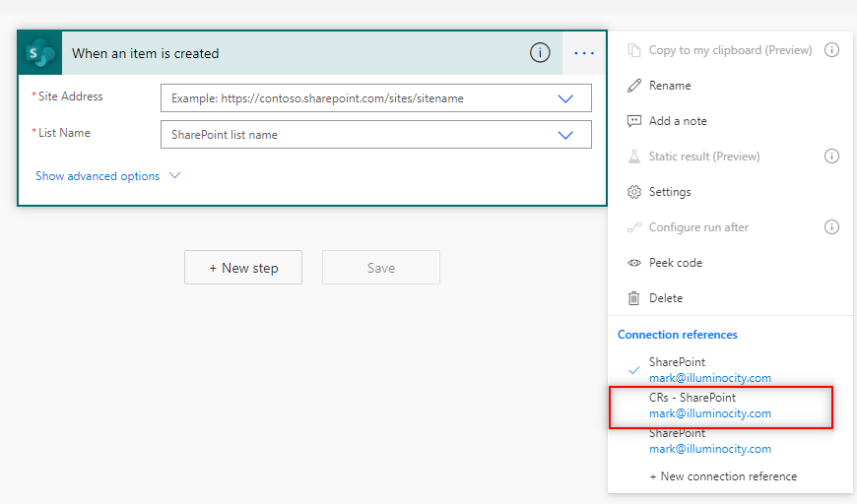Select Copy to my clipboard option
This screenshot has width=857, height=504.
pyautogui.click(x=730, y=50)
